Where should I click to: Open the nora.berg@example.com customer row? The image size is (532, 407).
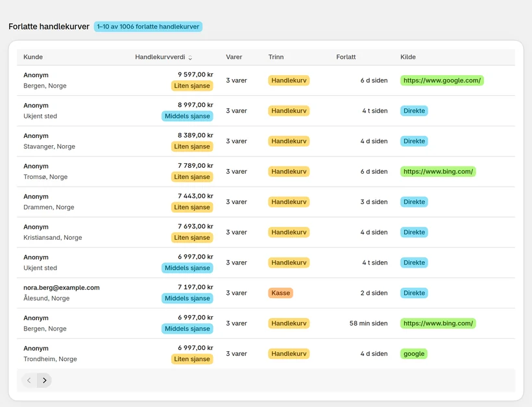coord(265,293)
